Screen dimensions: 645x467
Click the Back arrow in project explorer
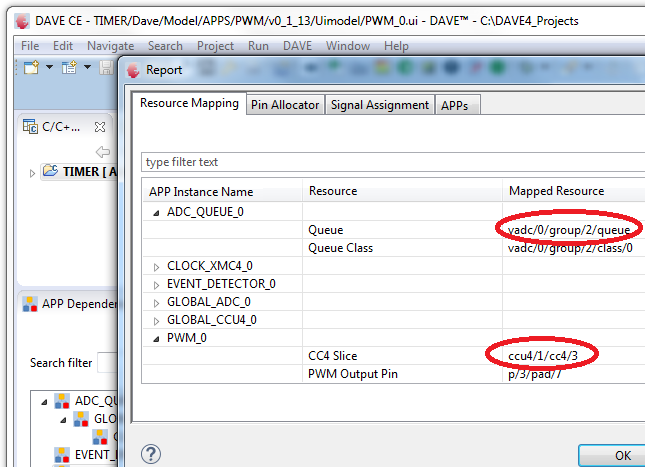click(x=103, y=152)
